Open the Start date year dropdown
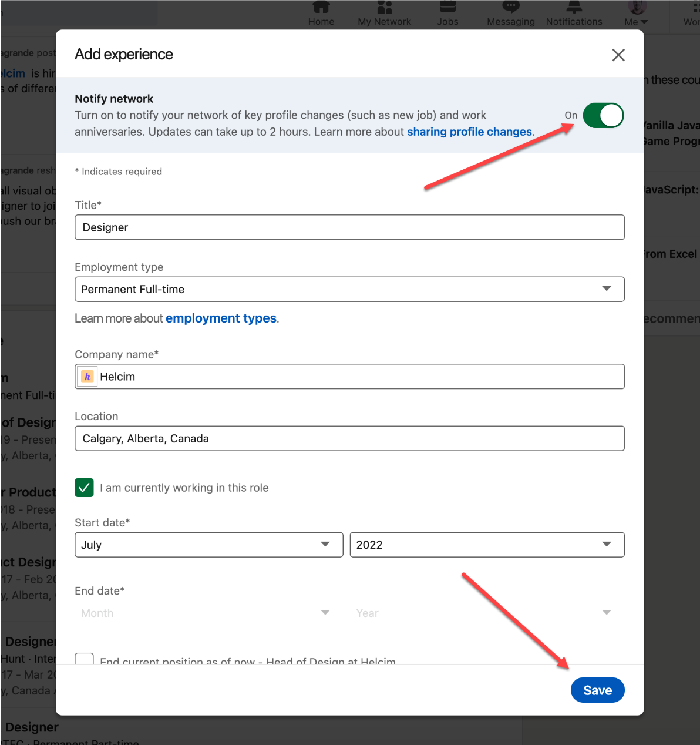700x745 pixels. [x=487, y=545]
